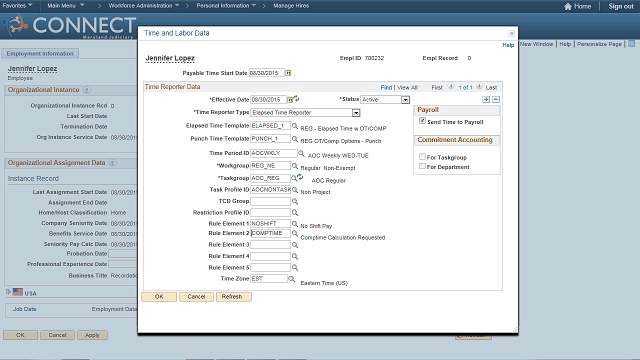Screen dimensions: 640x360
Task: Enable the For Department checkbox
Action: (422, 166)
